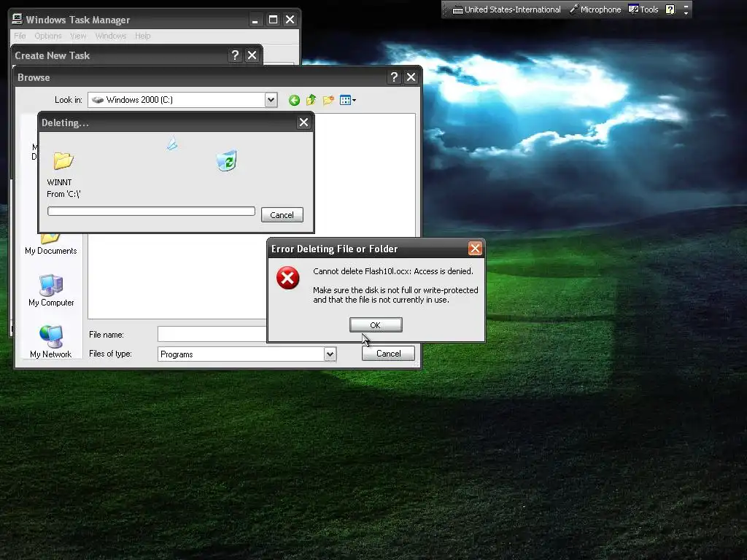Close the Create New Task dialog

point(252,55)
